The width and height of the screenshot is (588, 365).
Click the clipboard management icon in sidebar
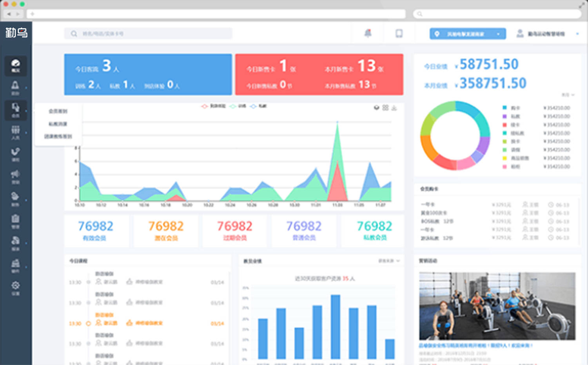[15, 220]
